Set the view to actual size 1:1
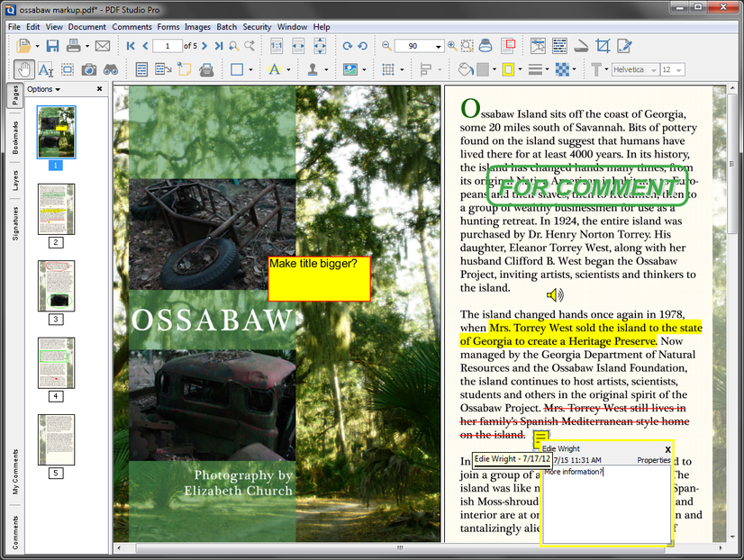The image size is (744, 560). [x=277, y=46]
